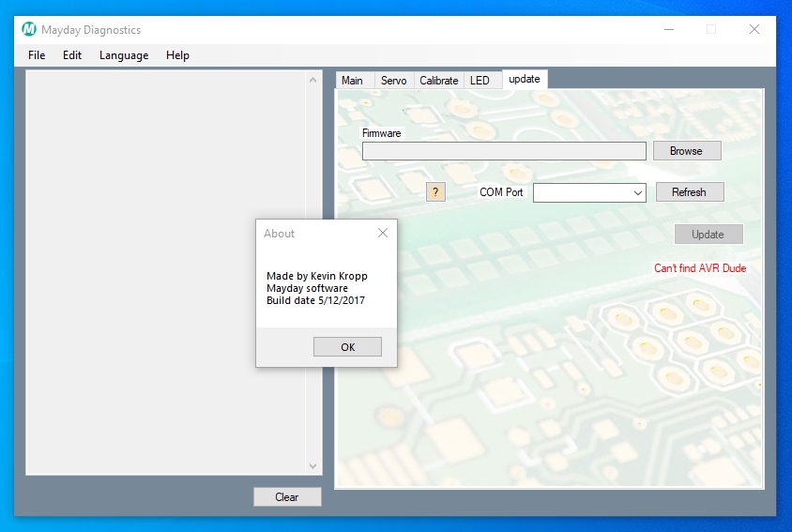The width and height of the screenshot is (792, 532).
Task: Clear the log output with Clear button
Action: [287, 496]
